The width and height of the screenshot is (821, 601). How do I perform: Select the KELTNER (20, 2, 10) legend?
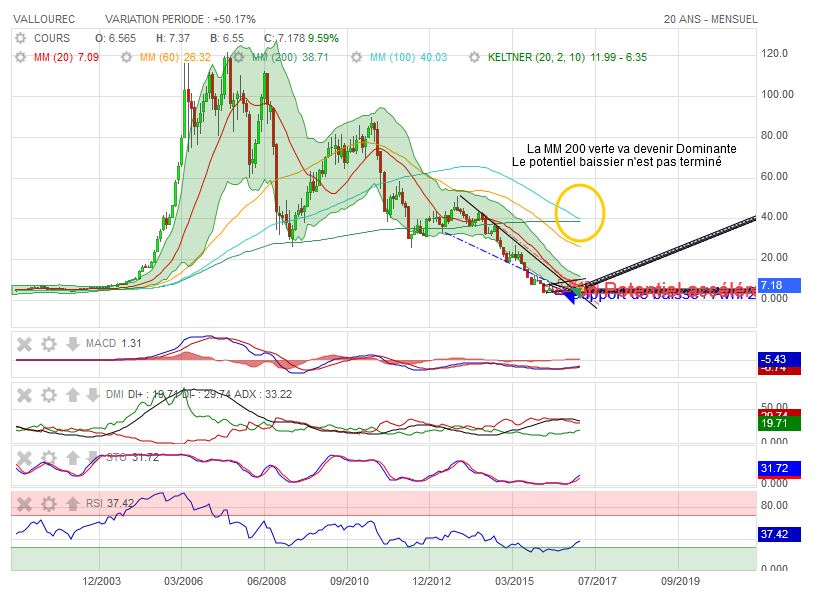click(568, 57)
